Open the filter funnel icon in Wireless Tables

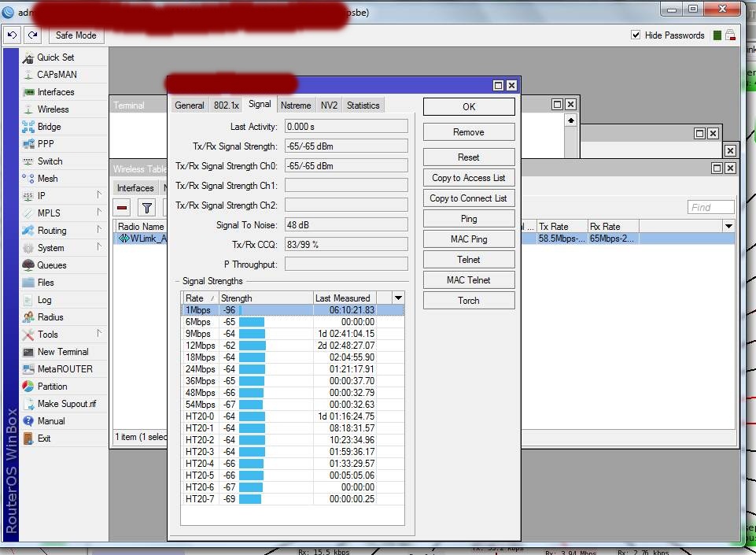click(147, 208)
